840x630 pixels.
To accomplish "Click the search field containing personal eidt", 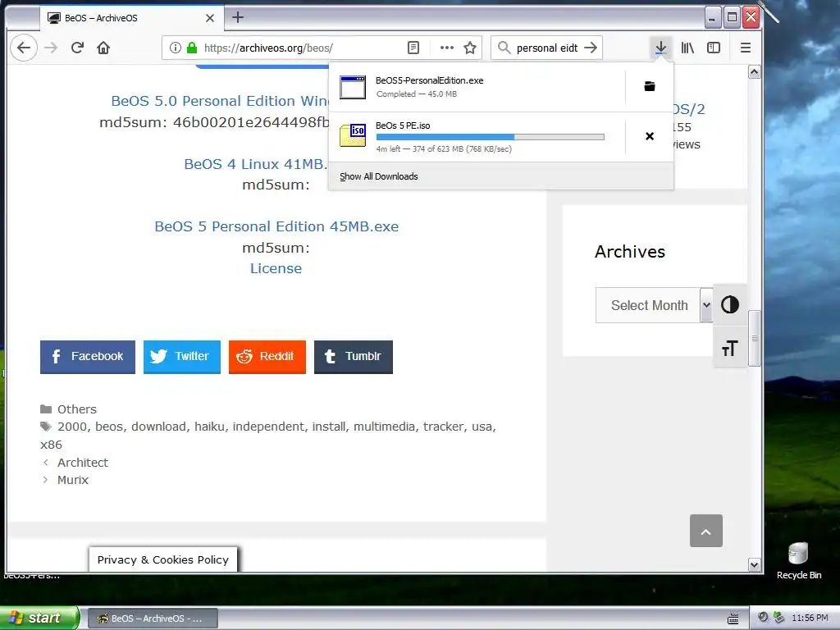I will tap(547, 48).
